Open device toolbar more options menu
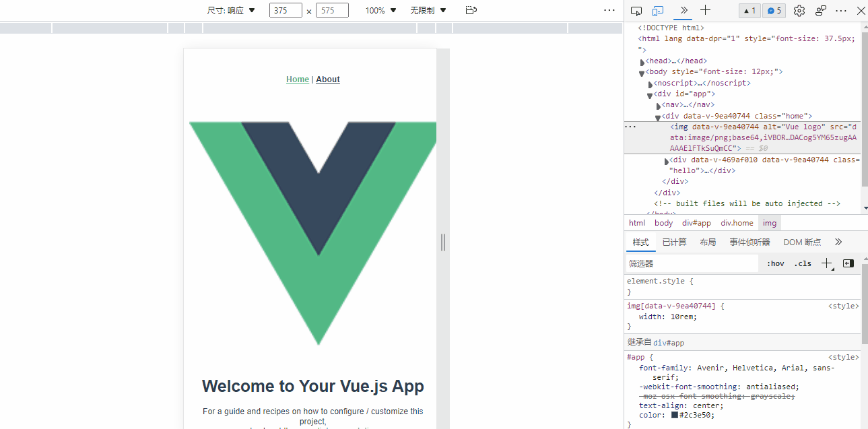The width and height of the screenshot is (868, 429). 609,10
